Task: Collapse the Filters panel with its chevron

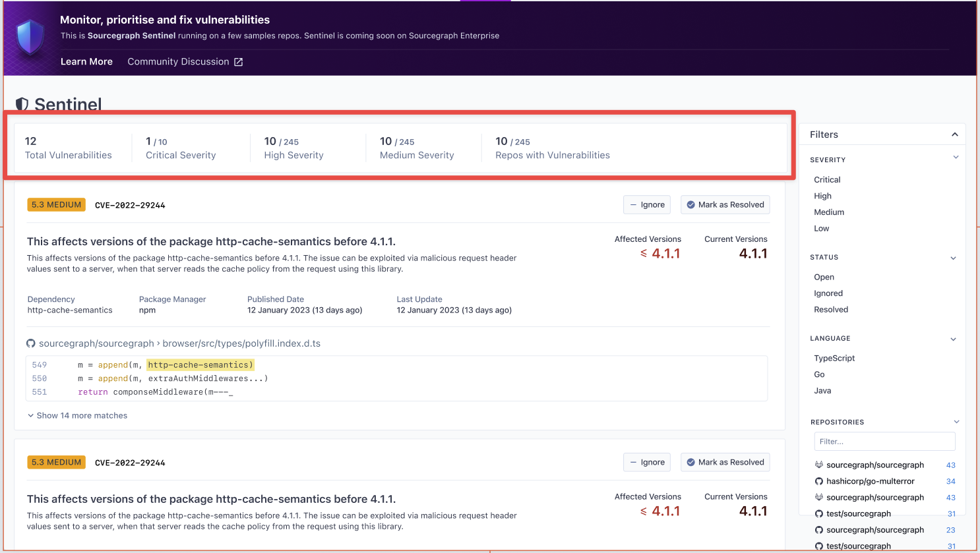Action: point(954,134)
